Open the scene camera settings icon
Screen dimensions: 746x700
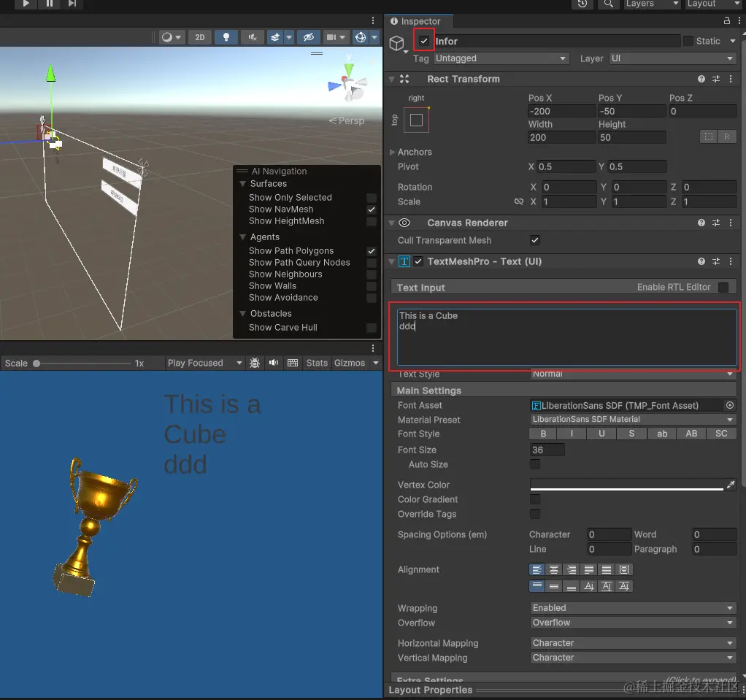(331, 37)
